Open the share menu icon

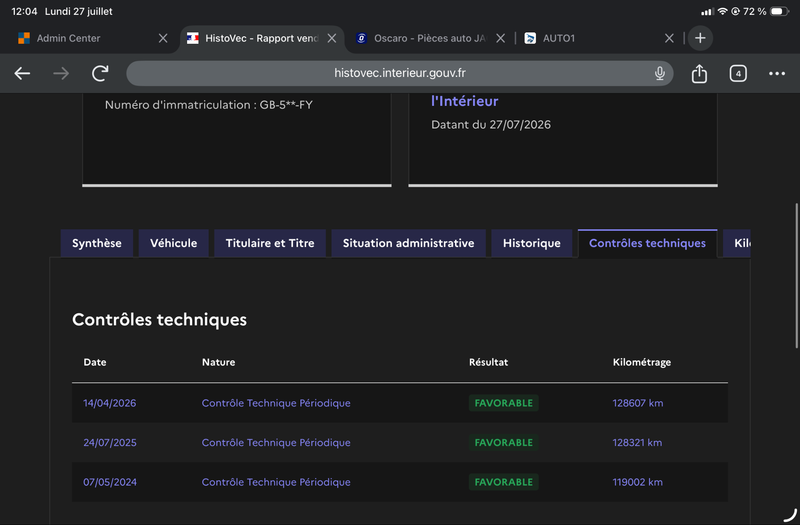pos(699,73)
